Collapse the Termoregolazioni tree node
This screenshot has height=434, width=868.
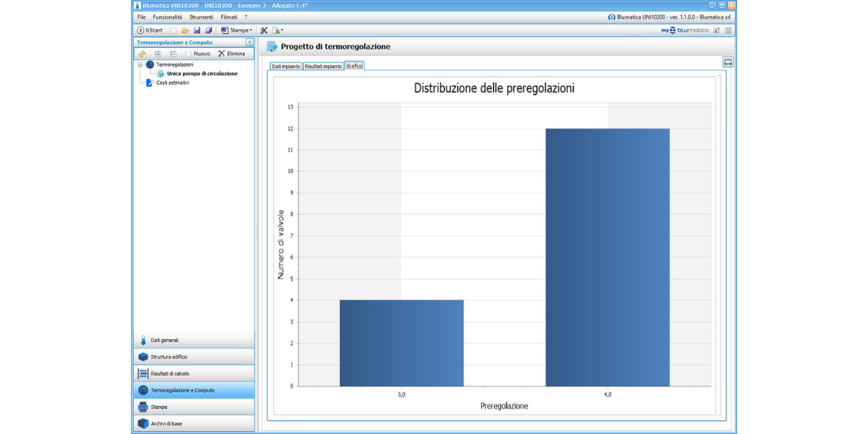coord(140,64)
